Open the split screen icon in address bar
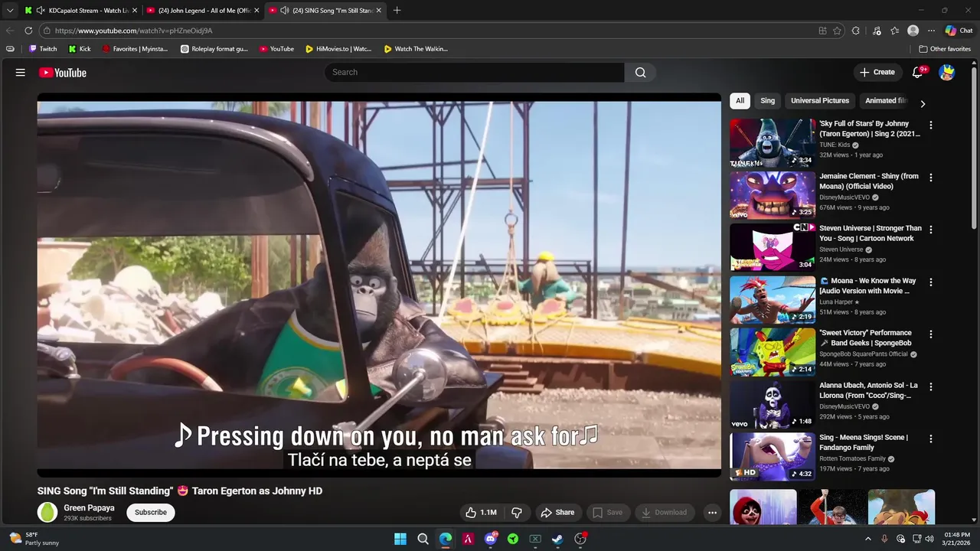This screenshot has width=980, height=551. [x=822, y=31]
